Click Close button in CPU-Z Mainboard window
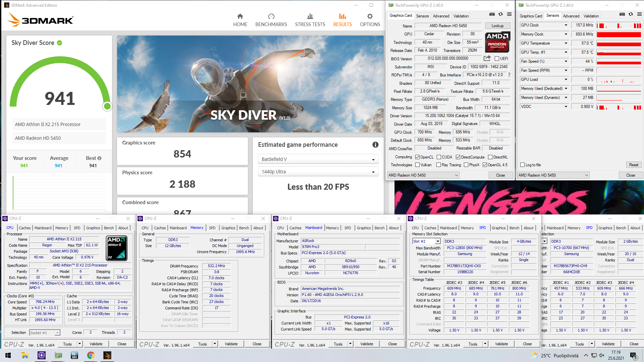 (392, 344)
